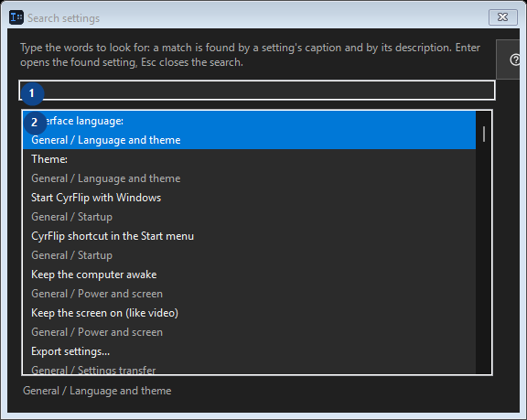Click the results list scrollbar thumb
Viewport: 527px width, 420px height.
[484, 135]
